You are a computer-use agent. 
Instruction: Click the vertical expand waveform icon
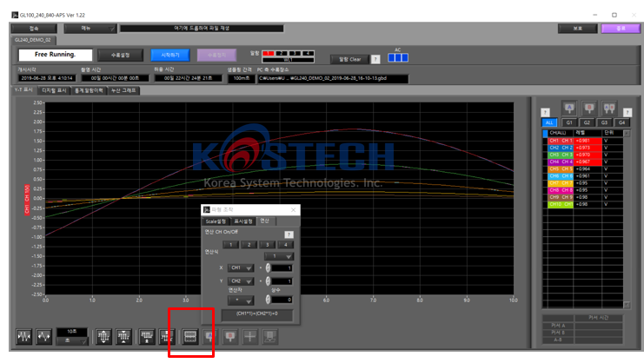click(103, 336)
